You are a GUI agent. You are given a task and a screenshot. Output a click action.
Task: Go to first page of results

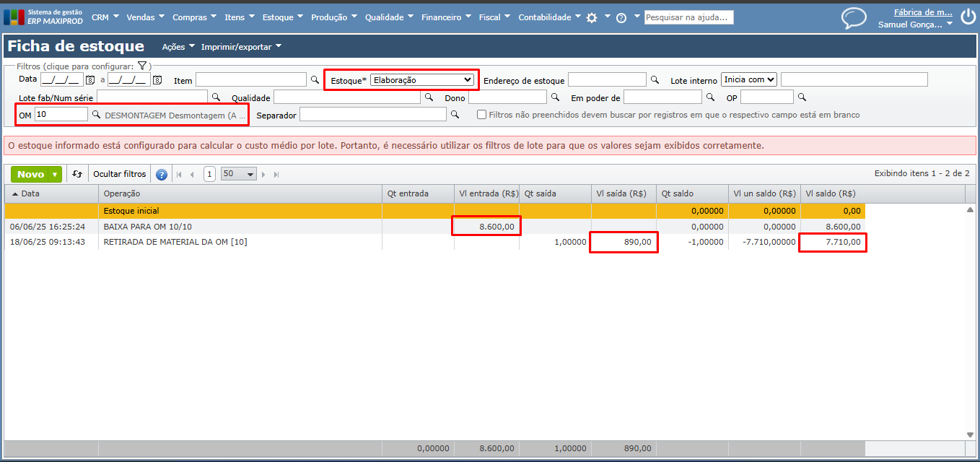click(x=180, y=174)
